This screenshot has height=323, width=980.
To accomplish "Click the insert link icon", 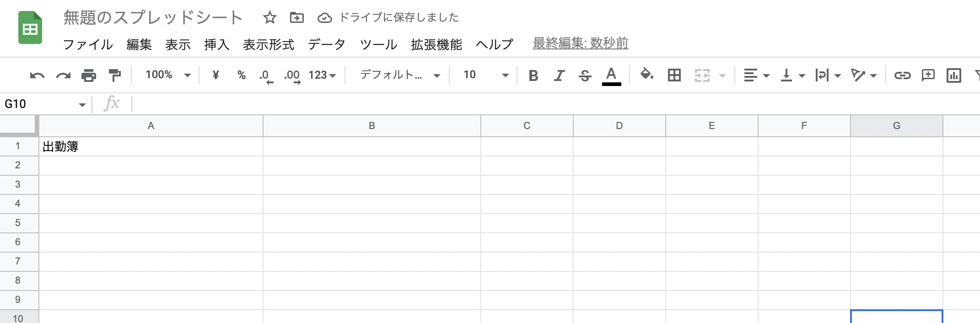I will tap(902, 75).
